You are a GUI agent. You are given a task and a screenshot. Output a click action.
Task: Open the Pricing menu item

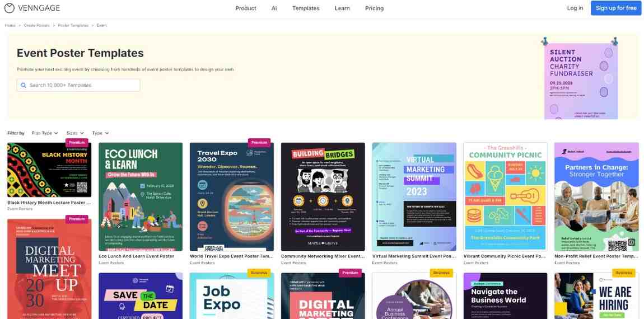pyautogui.click(x=374, y=8)
